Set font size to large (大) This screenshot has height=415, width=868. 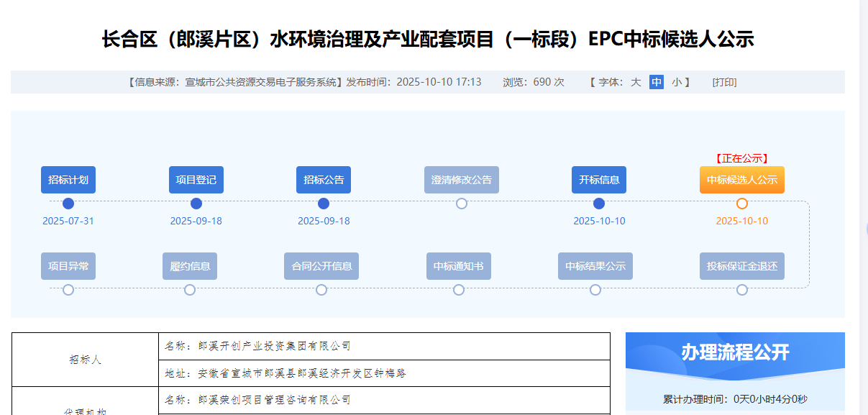pos(636,82)
